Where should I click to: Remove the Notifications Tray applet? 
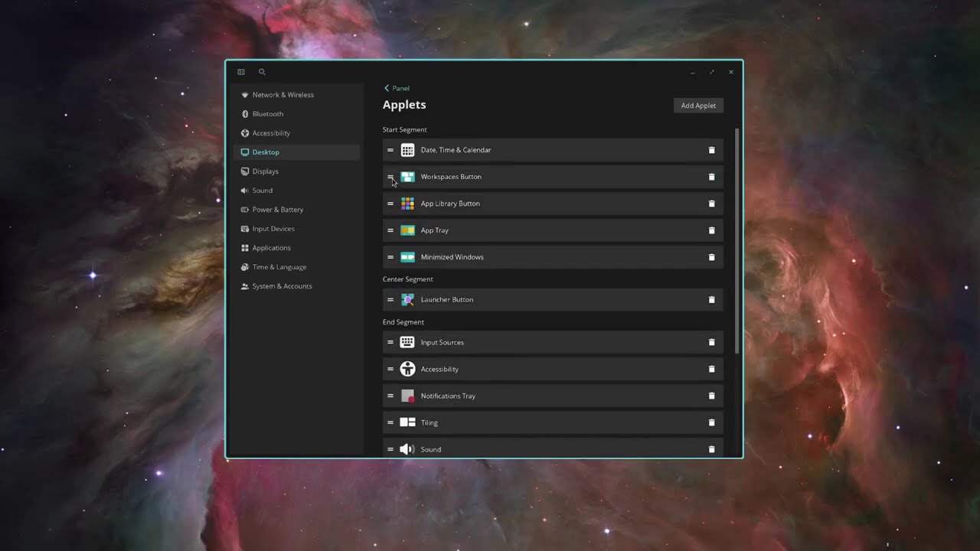pos(711,396)
